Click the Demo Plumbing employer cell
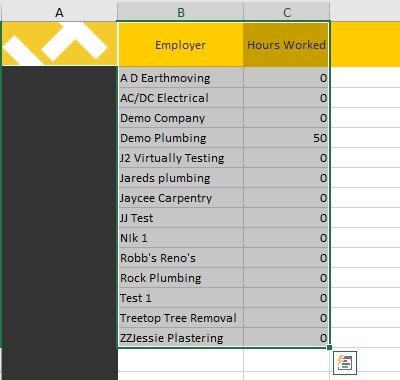Viewport: 400px width, 380px height. 181,138
